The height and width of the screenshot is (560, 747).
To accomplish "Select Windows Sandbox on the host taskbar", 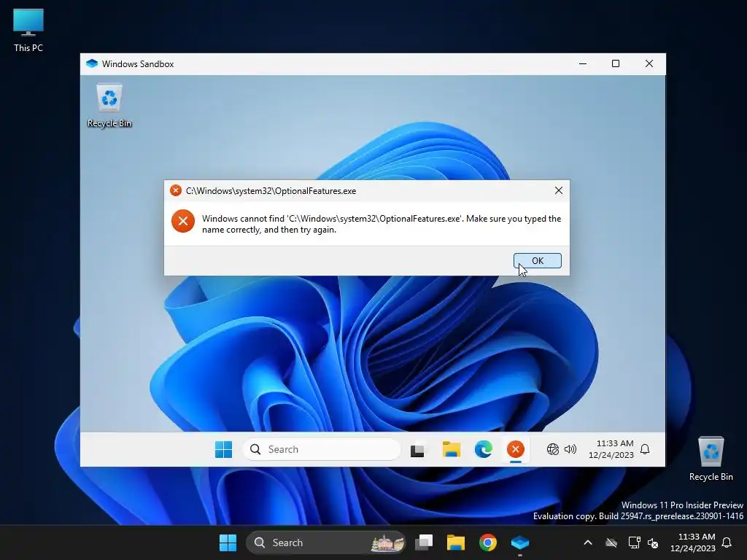I will [x=519, y=542].
